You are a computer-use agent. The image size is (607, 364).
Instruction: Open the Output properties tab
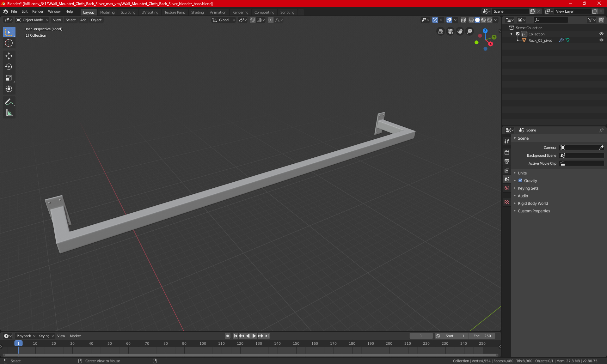tap(507, 161)
